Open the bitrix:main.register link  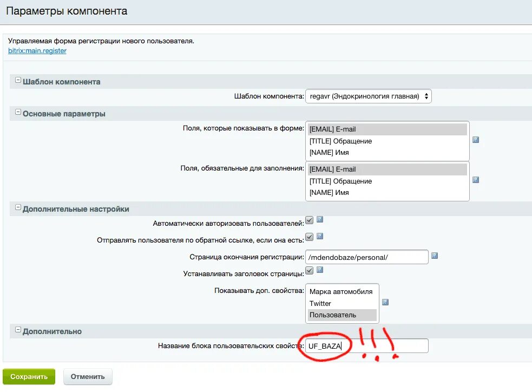[x=37, y=50]
